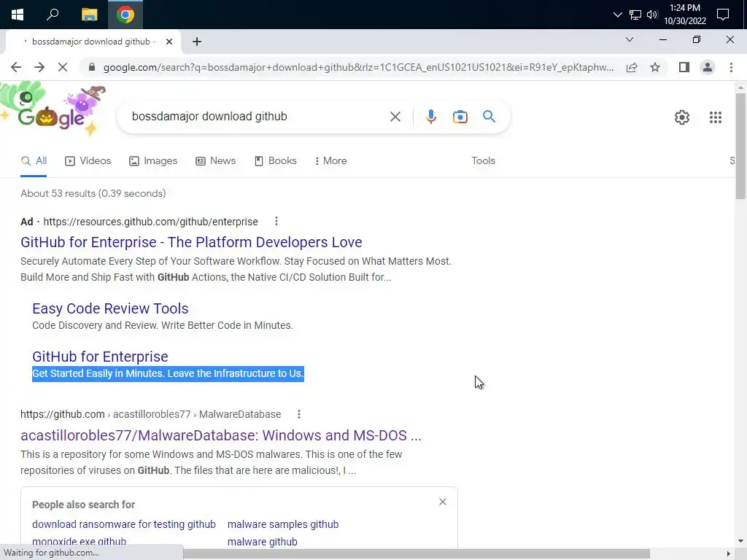This screenshot has height=560, width=747.
Task: Open File Explorer from taskbar
Action: (89, 15)
